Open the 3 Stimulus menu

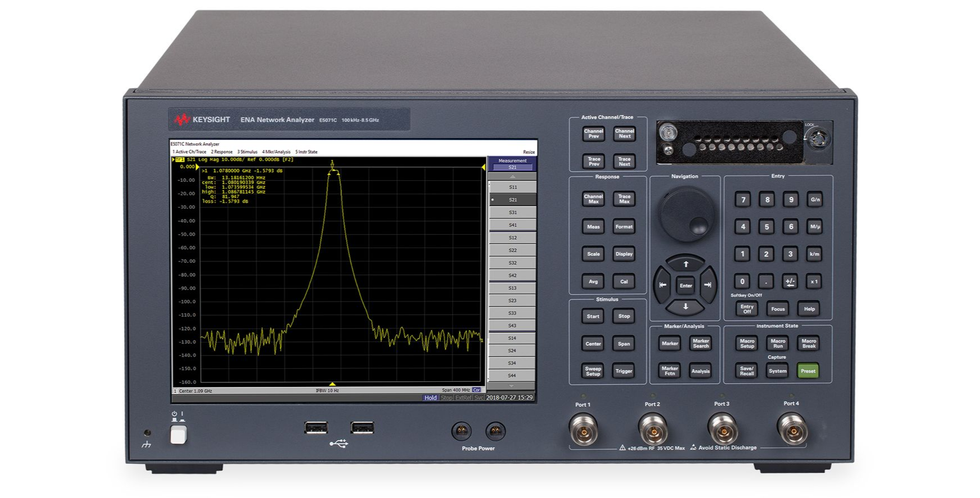pyautogui.click(x=247, y=152)
